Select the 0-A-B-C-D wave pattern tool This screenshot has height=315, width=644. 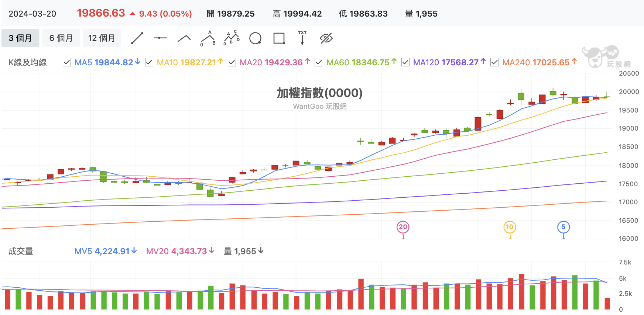(232, 38)
